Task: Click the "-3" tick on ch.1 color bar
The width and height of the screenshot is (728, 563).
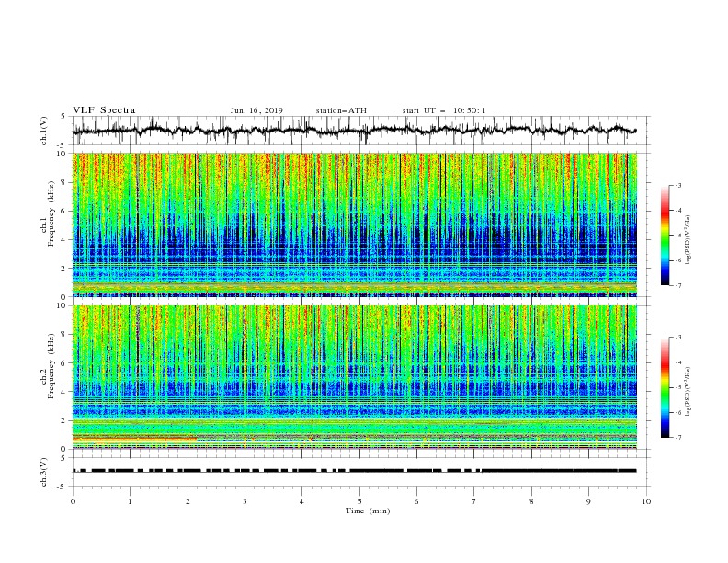Action: click(677, 185)
